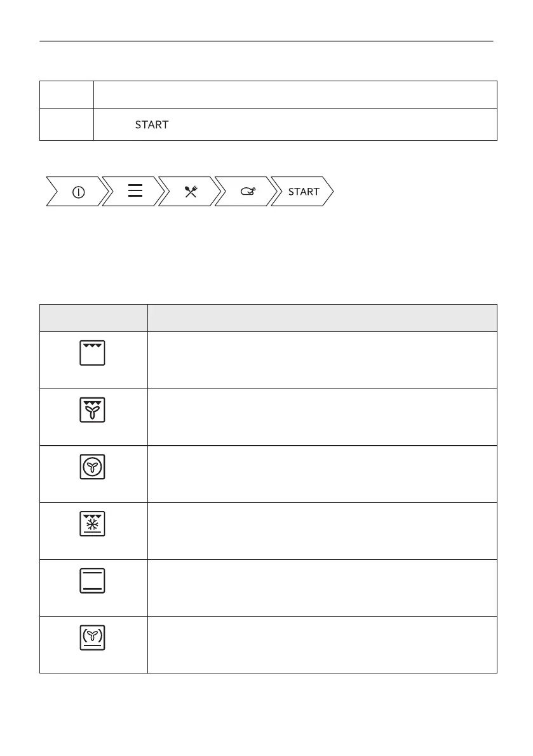
Task: Click the wide grey header cell of functions table
Action: click(321, 317)
